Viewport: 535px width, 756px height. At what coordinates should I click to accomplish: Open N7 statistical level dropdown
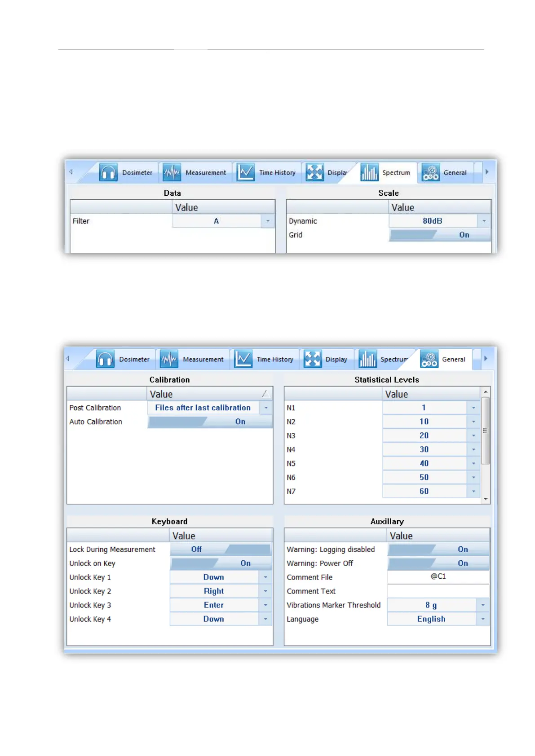point(473,491)
